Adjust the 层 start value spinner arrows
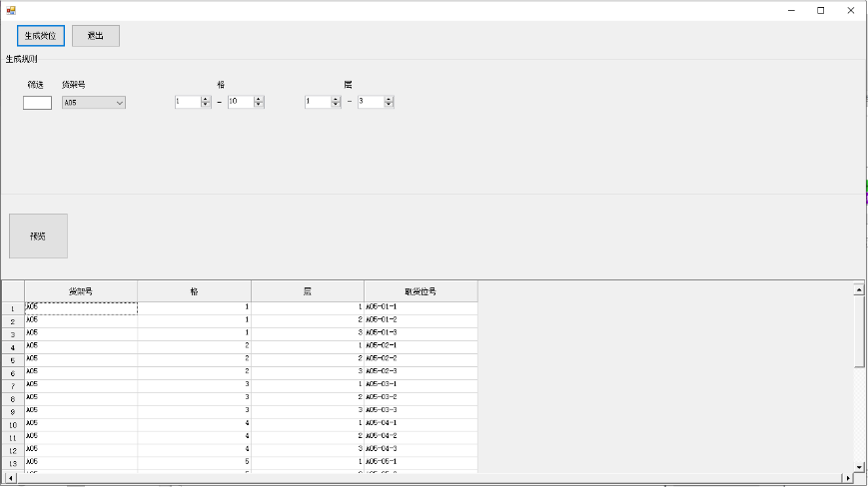The image size is (868, 487). pos(337,102)
